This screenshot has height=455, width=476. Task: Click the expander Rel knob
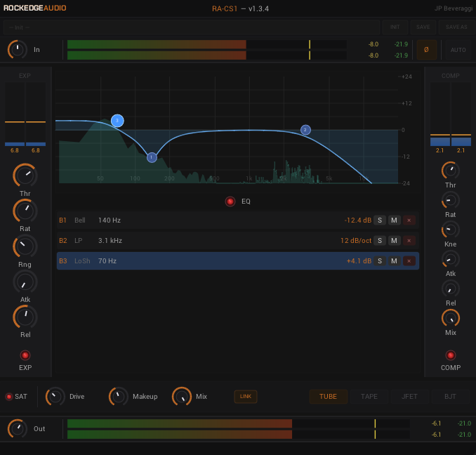pyautogui.click(x=25, y=317)
